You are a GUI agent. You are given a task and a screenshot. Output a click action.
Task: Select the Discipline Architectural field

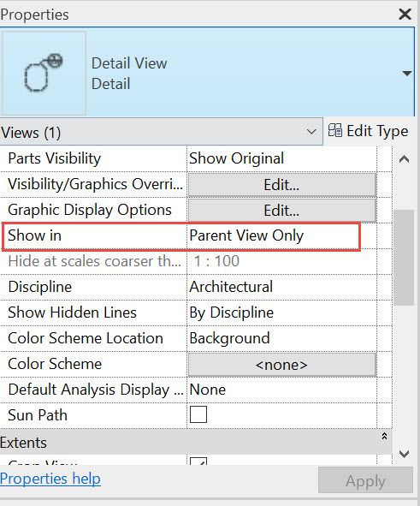(x=281, y=287)
